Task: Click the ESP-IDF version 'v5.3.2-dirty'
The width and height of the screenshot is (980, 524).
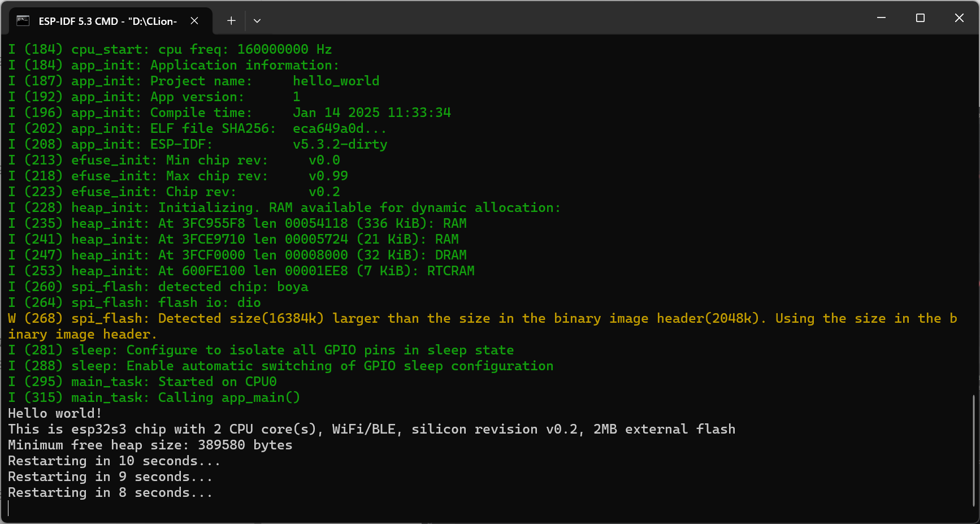Action: (x=340, y=145)
